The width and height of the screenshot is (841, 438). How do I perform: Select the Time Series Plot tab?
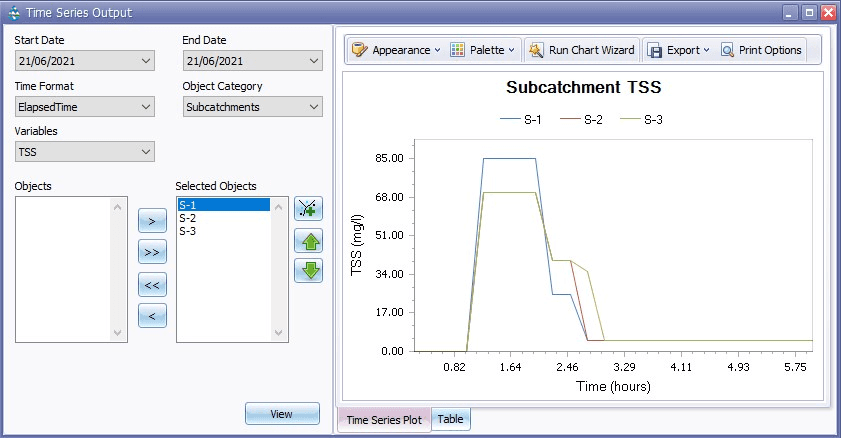(384, 419)
